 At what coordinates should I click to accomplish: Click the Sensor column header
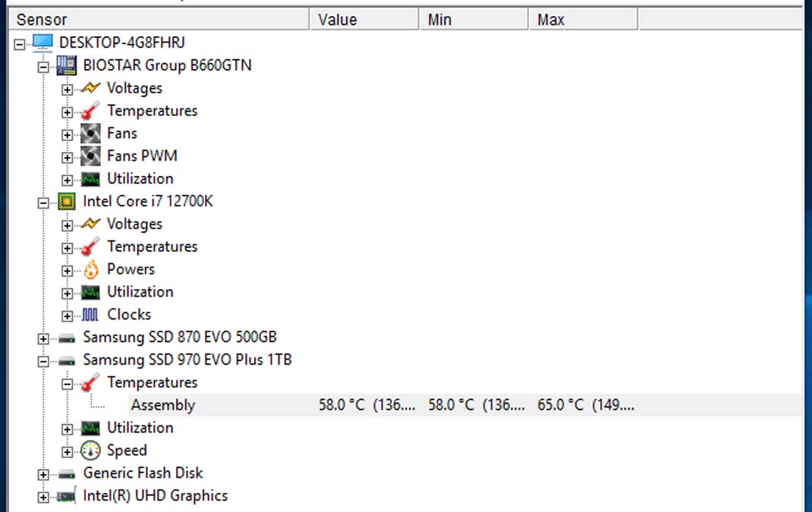point(159,20)
